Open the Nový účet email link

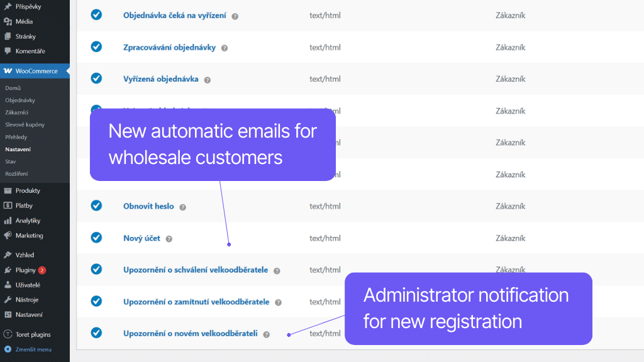point(142,238)
